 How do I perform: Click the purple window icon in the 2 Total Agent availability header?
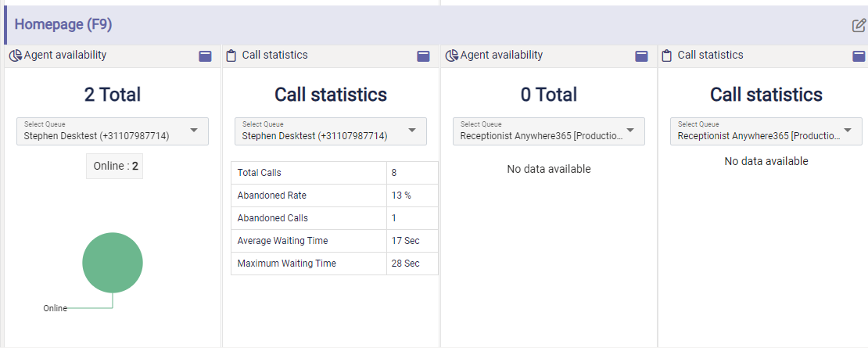[206, 56]
